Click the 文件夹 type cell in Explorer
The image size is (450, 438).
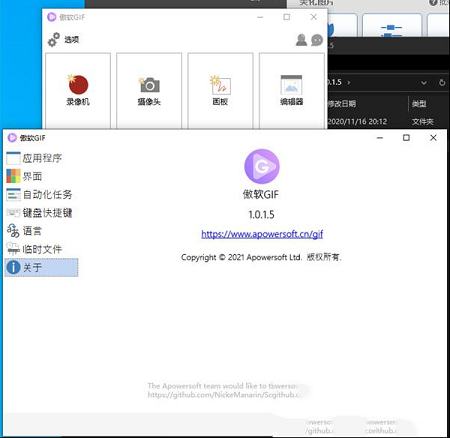pos(423,121)
